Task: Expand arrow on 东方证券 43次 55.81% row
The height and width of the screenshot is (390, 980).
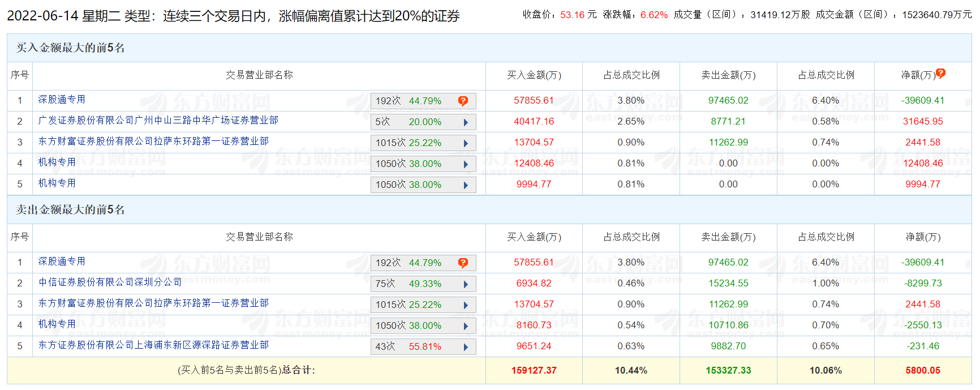Action: (x=466, y=347)
